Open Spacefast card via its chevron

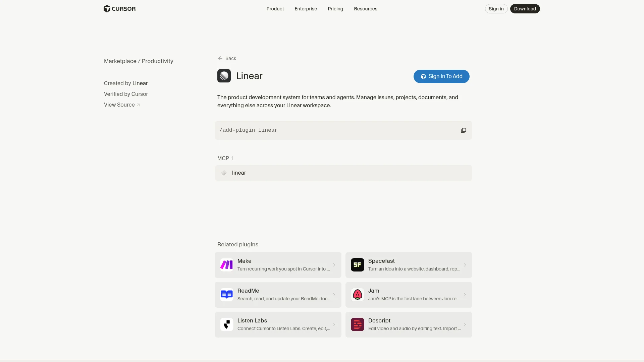click(465, 265)
